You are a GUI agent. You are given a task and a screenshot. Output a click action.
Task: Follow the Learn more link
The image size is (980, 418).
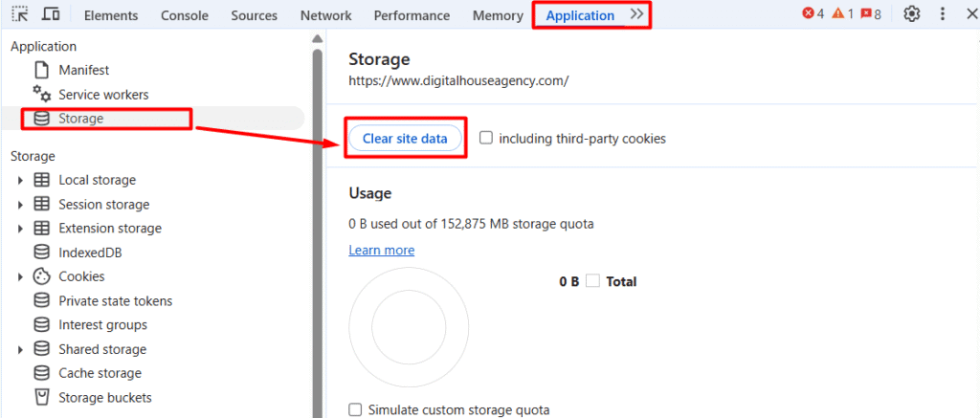click(x=381, y=250)
